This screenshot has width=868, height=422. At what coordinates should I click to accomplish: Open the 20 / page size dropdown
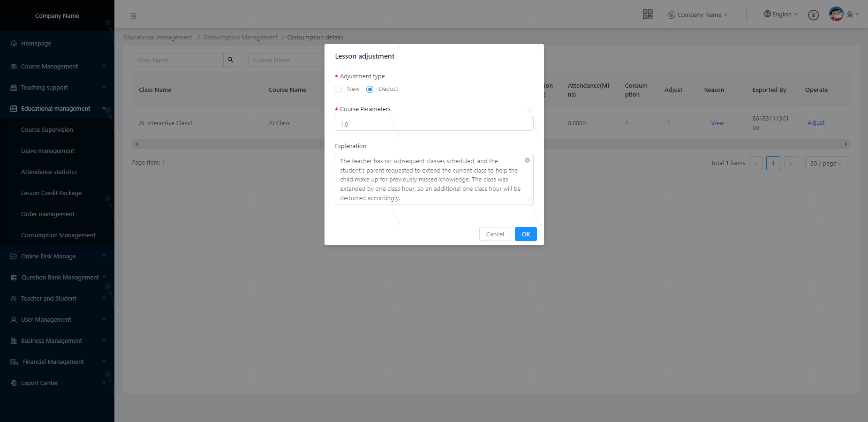tap(825, 163)
